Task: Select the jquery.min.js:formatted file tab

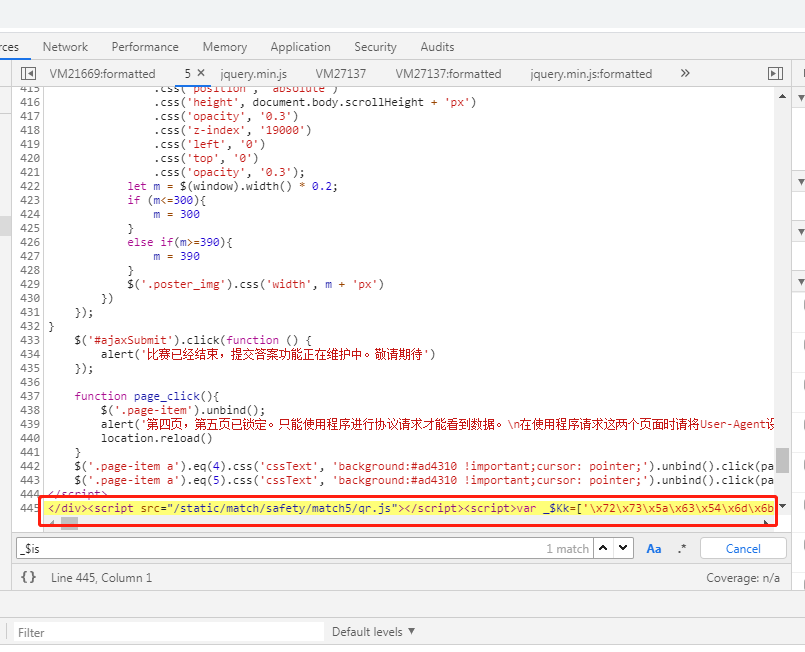Action: [591, 73]
